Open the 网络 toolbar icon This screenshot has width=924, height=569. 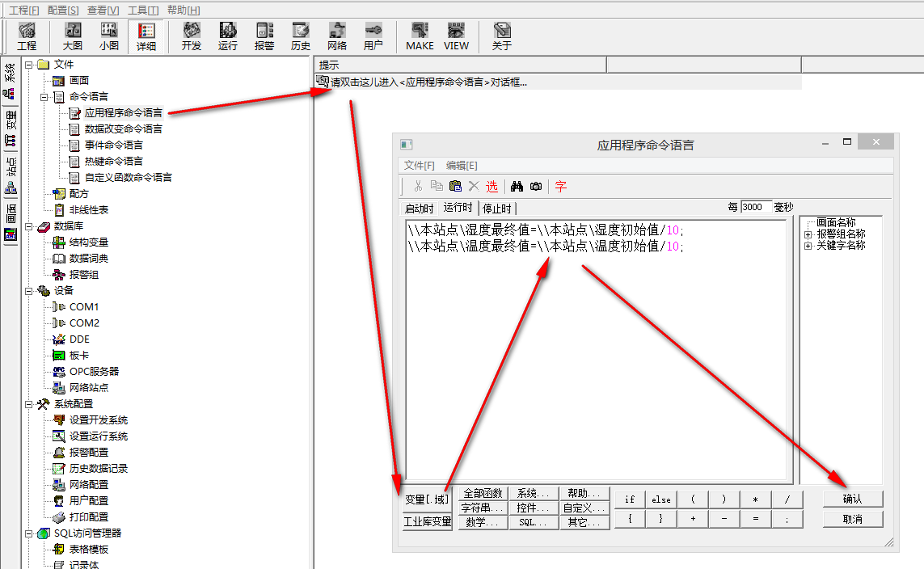[337, 36]
